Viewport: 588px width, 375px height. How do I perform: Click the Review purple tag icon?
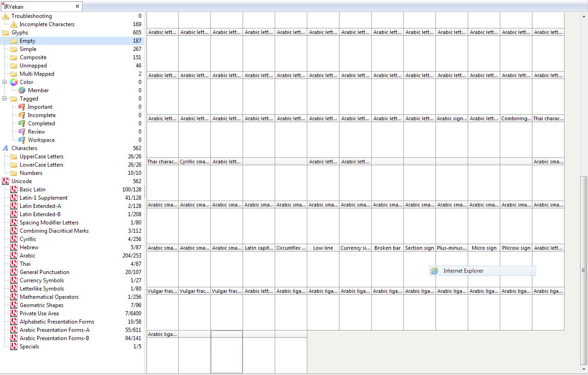(x=22, y=132)
